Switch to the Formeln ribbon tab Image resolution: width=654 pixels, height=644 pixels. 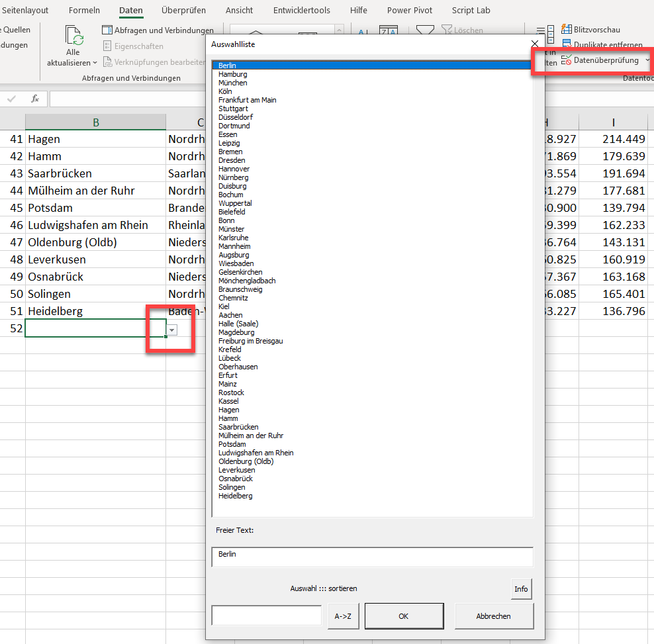pyautogui.click(x=84, y=10)
